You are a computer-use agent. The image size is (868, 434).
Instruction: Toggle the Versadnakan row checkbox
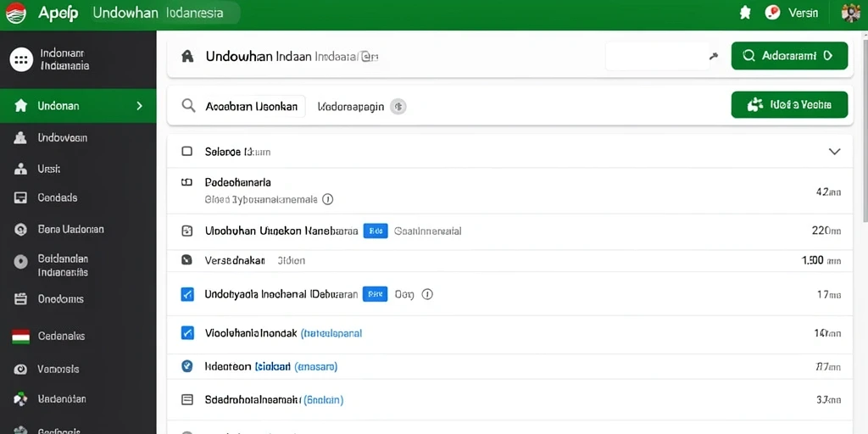click(187, 259)
